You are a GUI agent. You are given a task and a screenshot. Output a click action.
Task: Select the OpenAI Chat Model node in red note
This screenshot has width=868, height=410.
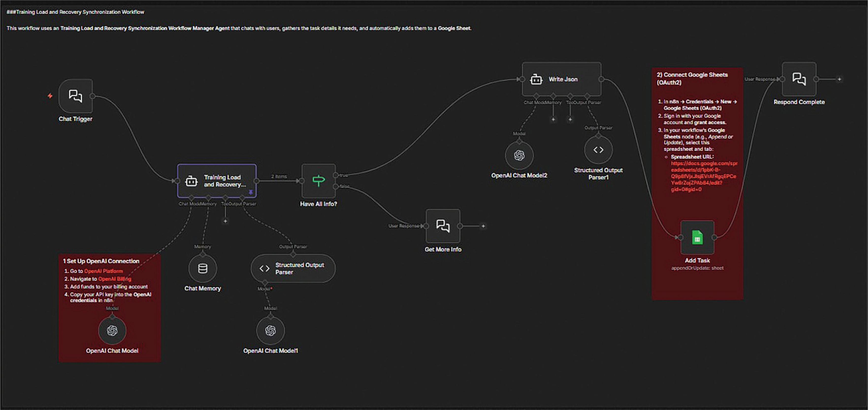coord(112,331)
